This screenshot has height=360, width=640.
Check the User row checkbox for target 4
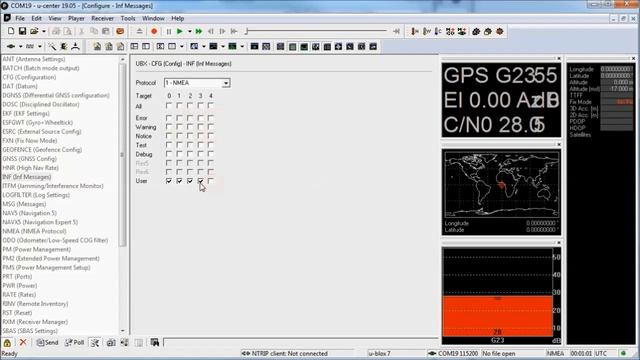coord(211,181)
